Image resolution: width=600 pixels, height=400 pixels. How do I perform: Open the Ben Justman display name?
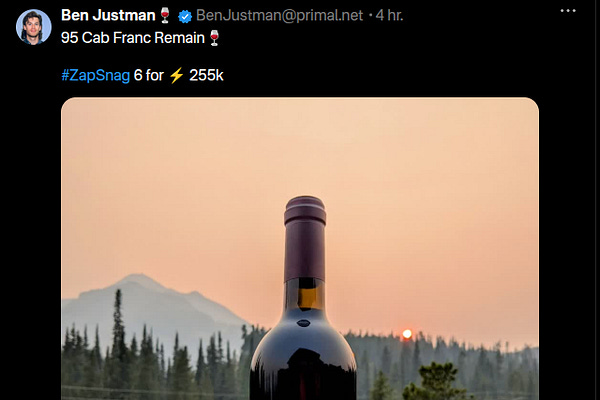(108, 15)
